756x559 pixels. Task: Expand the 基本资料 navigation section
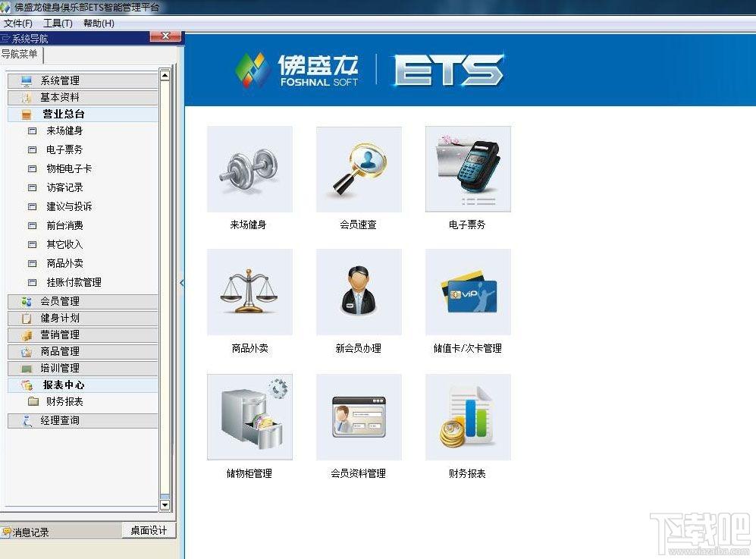coord(83,97)
